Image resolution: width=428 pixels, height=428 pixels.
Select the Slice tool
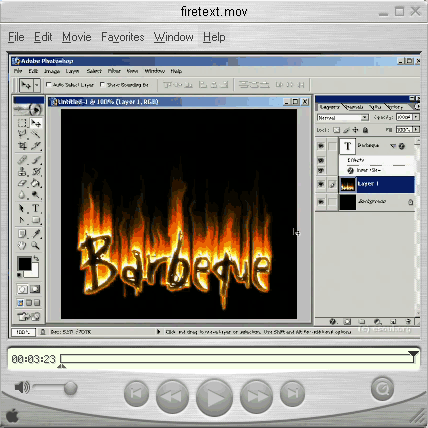pyautogui.click(x=35, y=146)
